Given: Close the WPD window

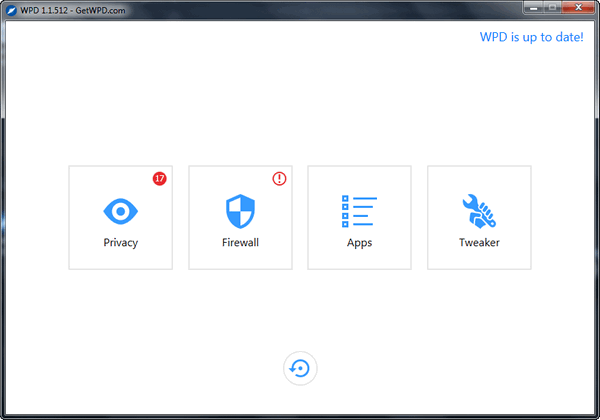Looking at the screenshot, I should click(x=578, y=7).
